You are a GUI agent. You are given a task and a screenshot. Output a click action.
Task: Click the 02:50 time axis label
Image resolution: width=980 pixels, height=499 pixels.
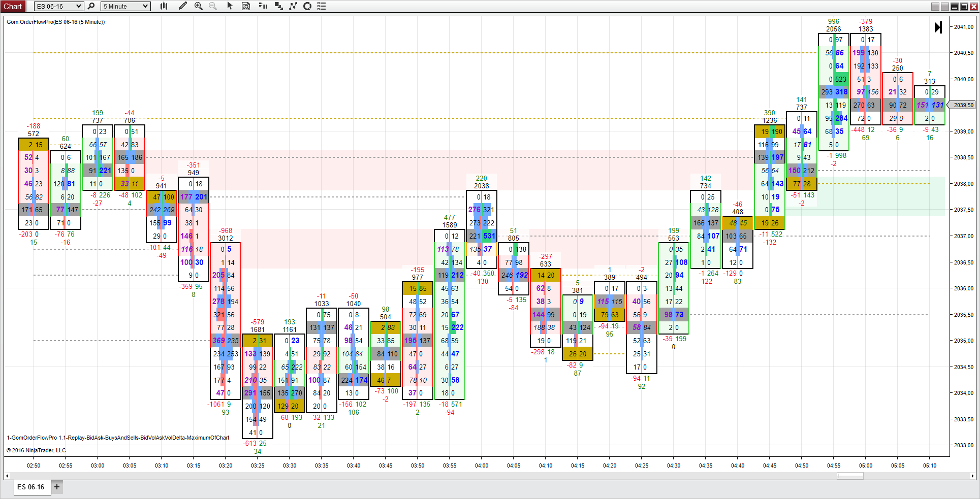click(x=34, y=465)
